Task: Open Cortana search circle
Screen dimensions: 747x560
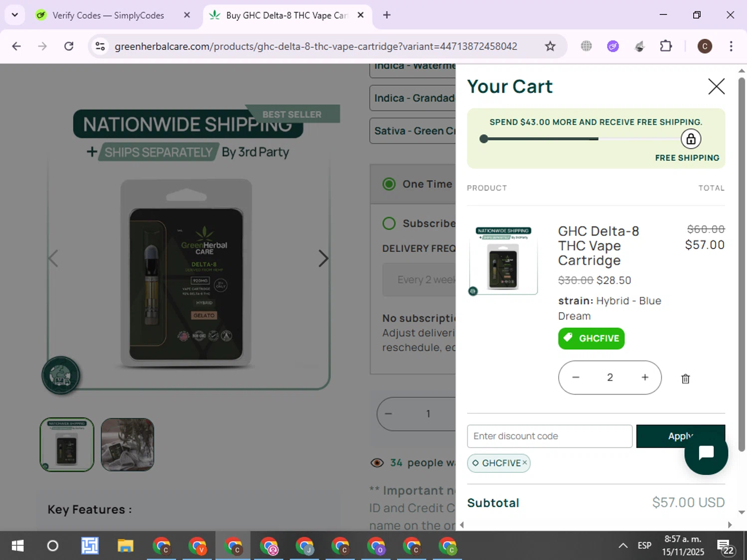Action: click(x=52, y=546)
